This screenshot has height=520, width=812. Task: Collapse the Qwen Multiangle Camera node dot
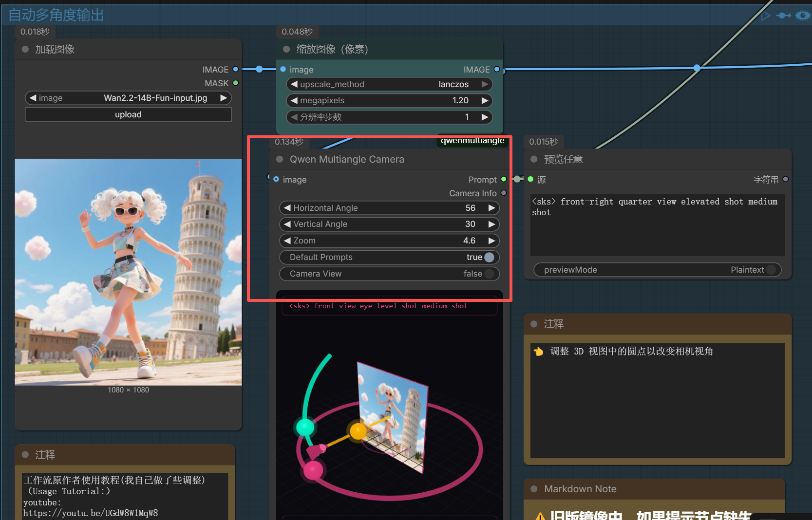(x=280, y=159)
